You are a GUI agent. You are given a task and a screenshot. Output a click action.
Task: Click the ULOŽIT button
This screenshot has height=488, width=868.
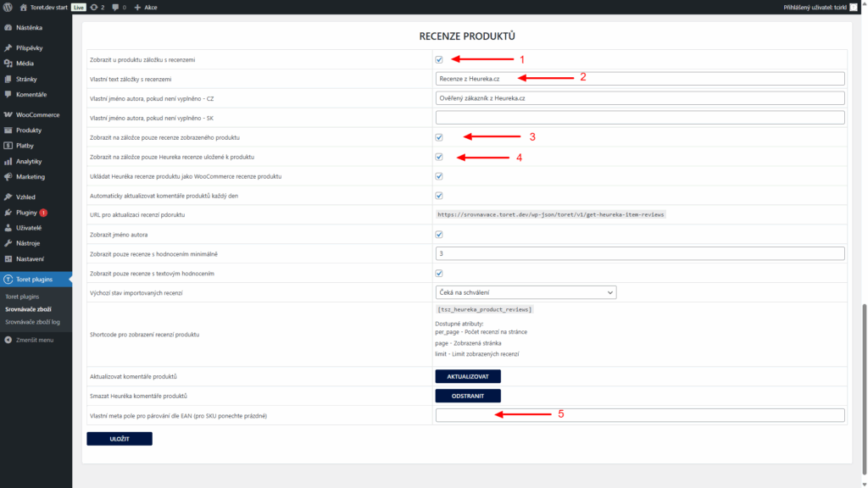tap(120, 439)
